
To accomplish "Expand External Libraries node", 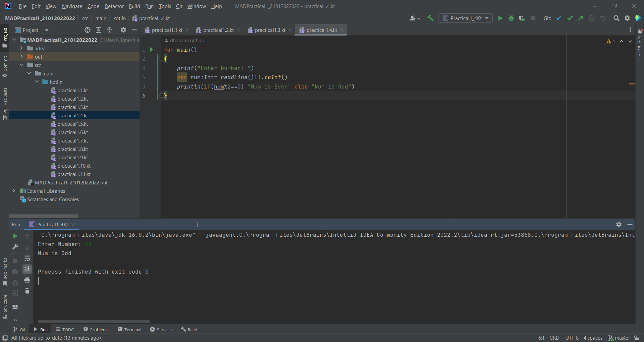I will coord(14,191).
